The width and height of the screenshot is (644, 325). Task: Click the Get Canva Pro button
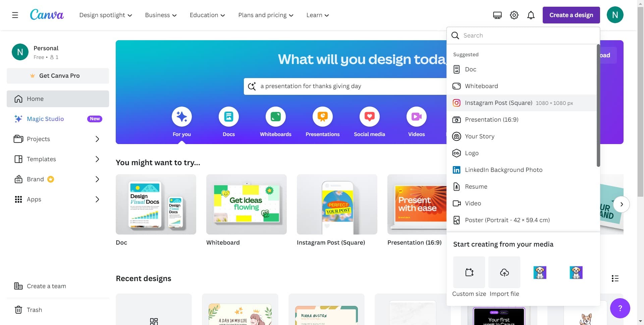coord(58,76)
